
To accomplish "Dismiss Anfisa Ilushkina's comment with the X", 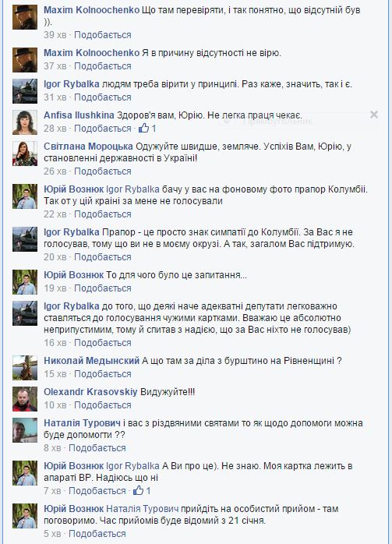I will [x=374, y=115].
